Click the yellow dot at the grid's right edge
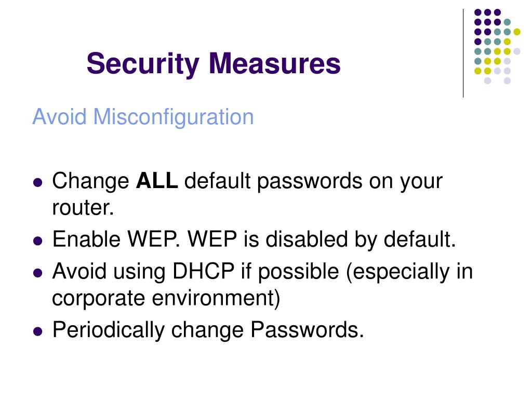The width and height of the screenshot is (532, 399). 517,32
